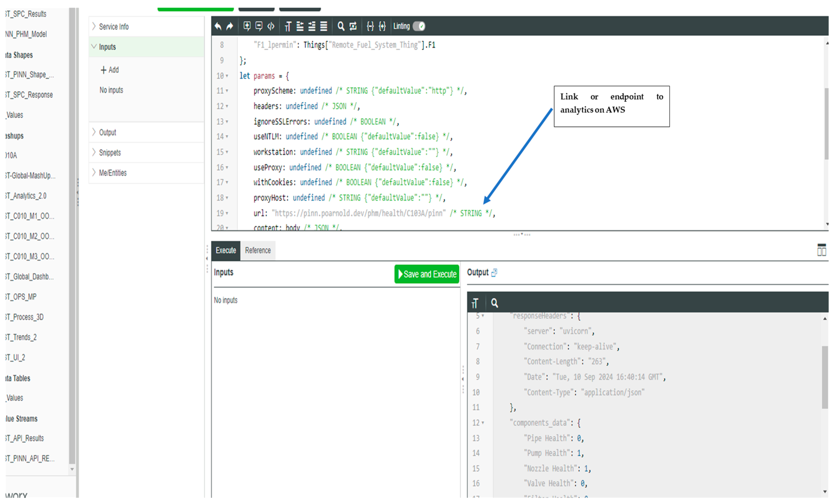Viewport: 833px width, 504px height.
Task: Expand the Snippets section
Action: (146, 152)
